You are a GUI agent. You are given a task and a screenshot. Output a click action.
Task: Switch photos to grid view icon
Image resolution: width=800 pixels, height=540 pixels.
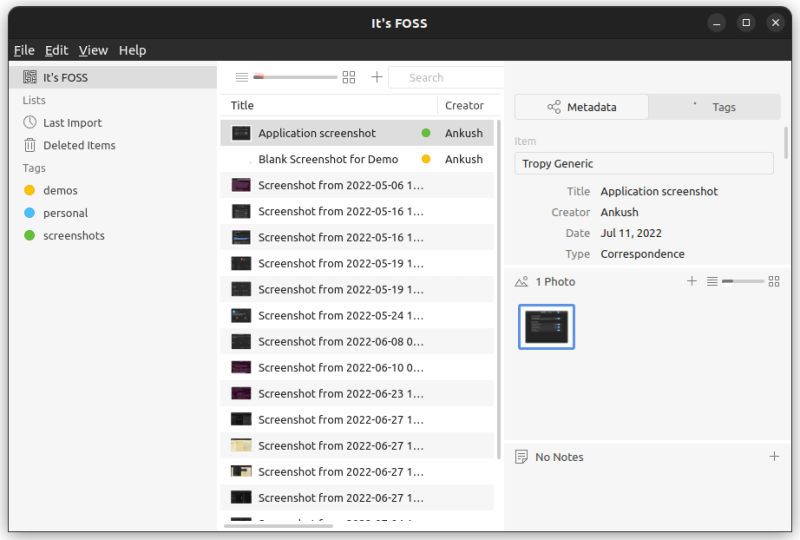[x=774, y=281]
